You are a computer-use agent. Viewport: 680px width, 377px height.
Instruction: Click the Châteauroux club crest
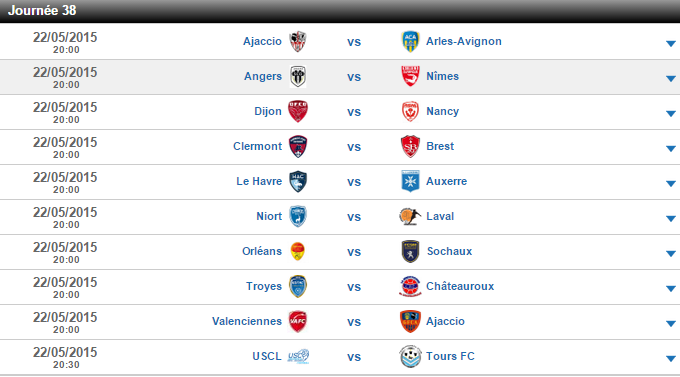[410, 286]
